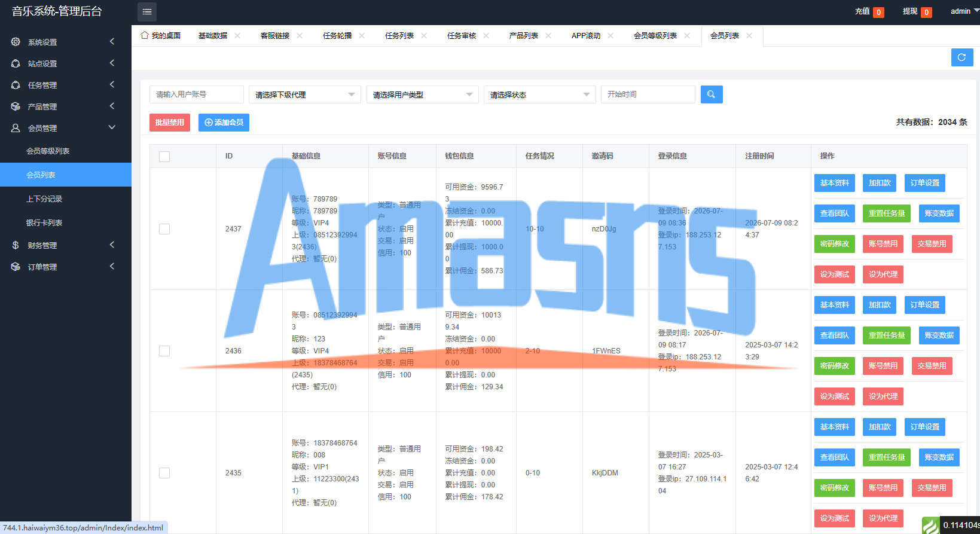Open the admin user dropdown
The height and width of the screenshot is (534, 980).
[x=964, y=11]
